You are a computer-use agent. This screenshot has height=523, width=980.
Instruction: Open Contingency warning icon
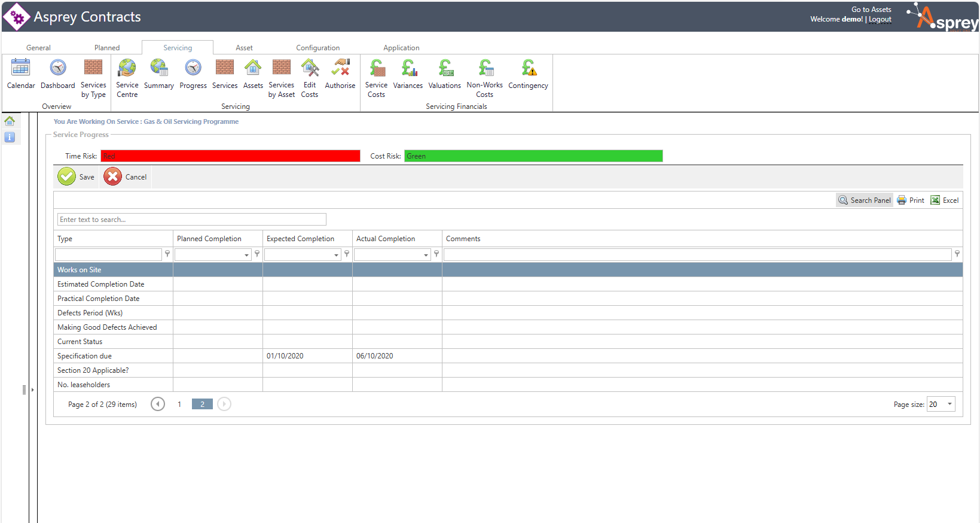(528, 68)
